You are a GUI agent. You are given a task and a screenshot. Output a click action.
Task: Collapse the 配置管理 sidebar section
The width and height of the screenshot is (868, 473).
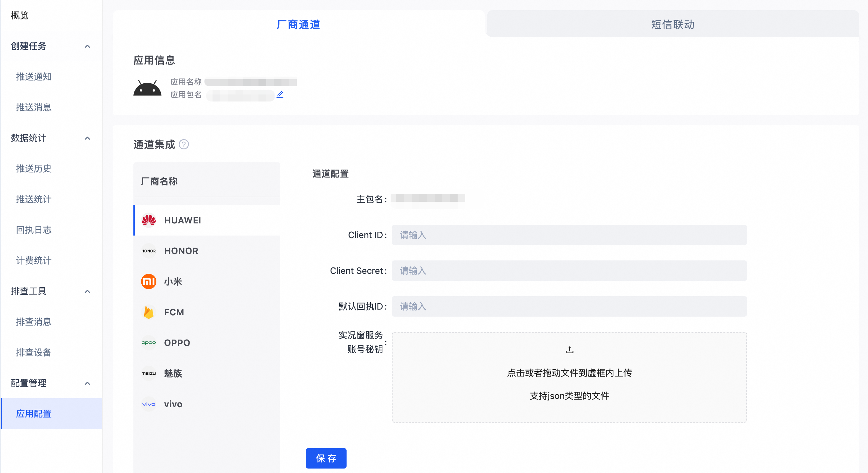(x=87, y=383)
